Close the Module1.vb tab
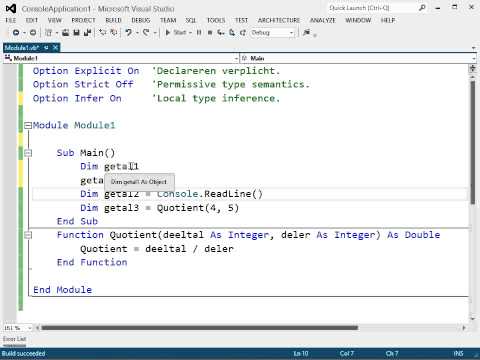The width and height of the screenshot is (480, 360). (55, 48)
